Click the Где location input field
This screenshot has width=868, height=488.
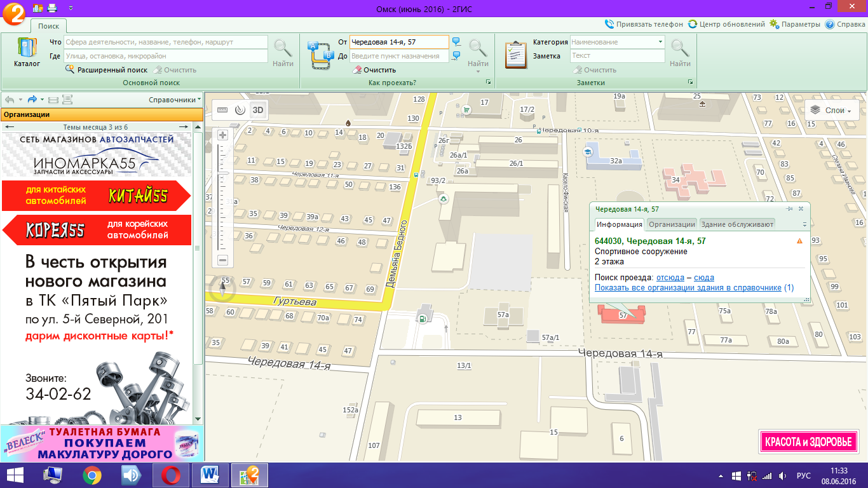click(x=166, y=56)
